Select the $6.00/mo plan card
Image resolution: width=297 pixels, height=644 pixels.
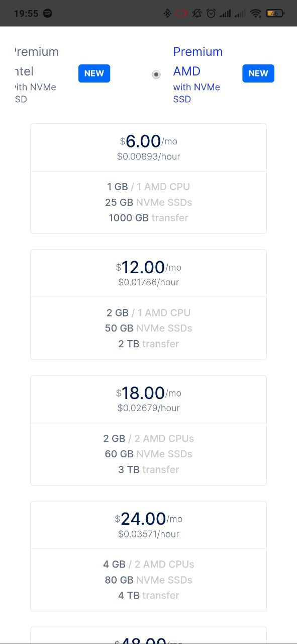click(x=148, y=179)
